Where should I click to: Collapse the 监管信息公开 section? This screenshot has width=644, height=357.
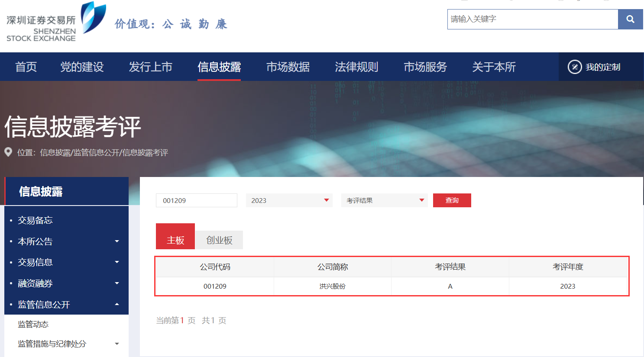(117, 305)
